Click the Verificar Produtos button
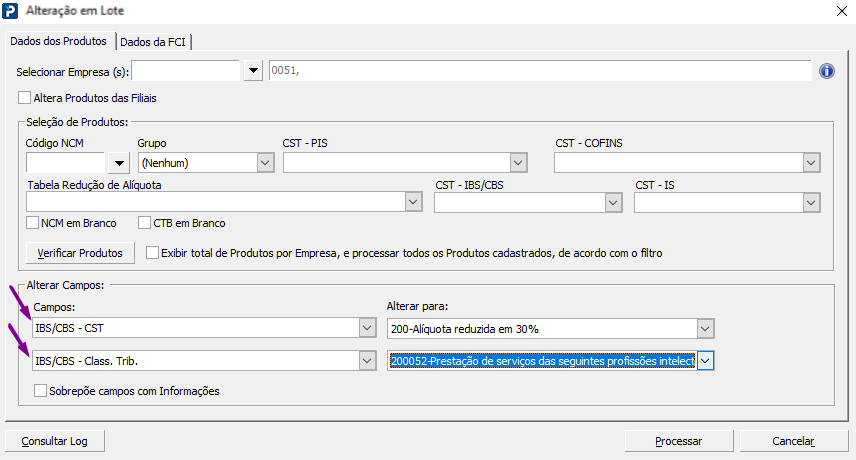This screenshot has height=460, width=856. point(80,253)
